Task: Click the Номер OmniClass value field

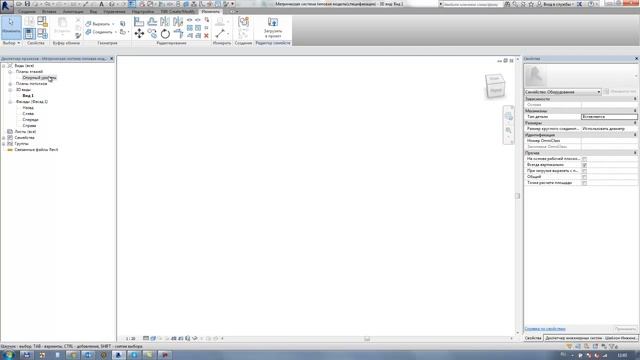Action: pos(609,141)
